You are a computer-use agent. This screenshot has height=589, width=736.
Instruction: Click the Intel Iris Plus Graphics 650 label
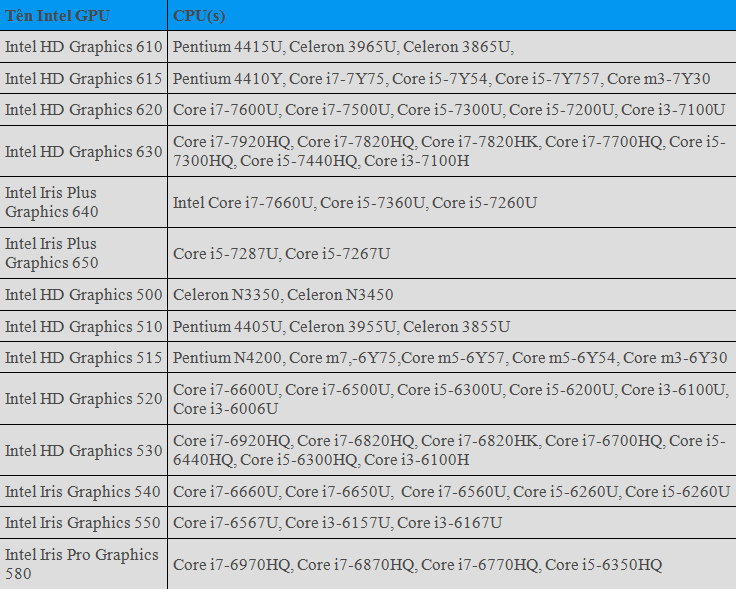tap(52, 253)
